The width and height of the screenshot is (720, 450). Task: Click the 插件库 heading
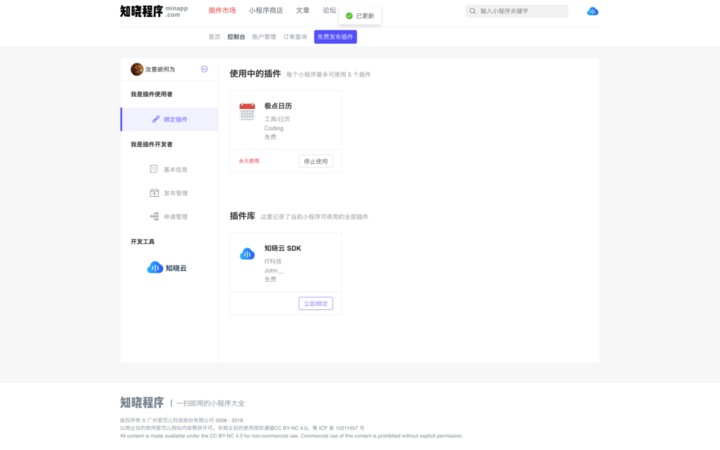[x=242, y=216]
